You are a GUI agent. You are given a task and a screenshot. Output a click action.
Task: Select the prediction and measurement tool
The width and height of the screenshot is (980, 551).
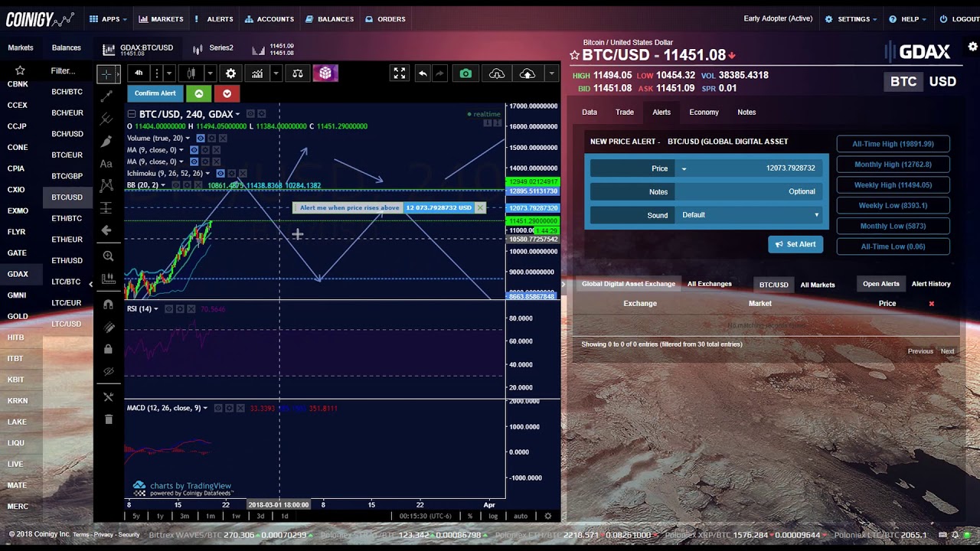click(x=106, y=207)
